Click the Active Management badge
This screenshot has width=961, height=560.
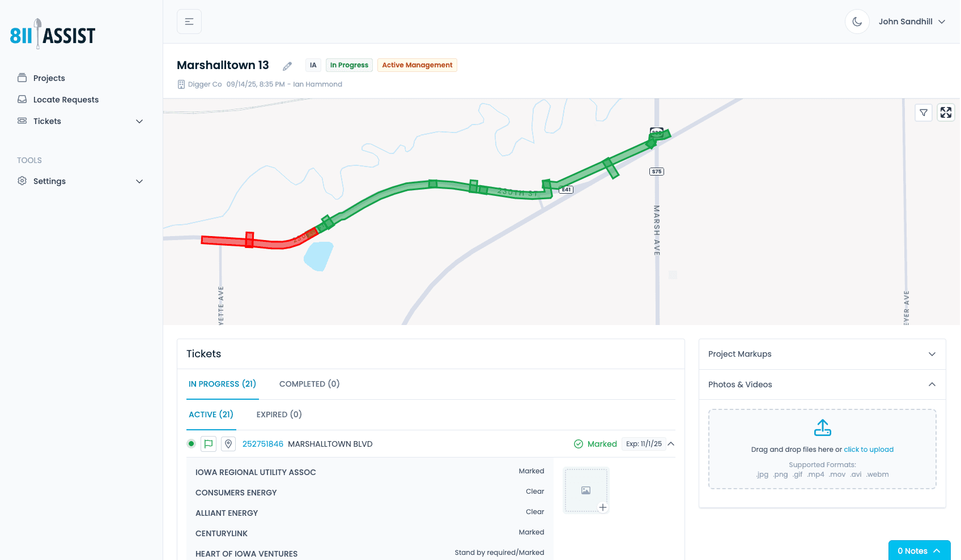417,65
